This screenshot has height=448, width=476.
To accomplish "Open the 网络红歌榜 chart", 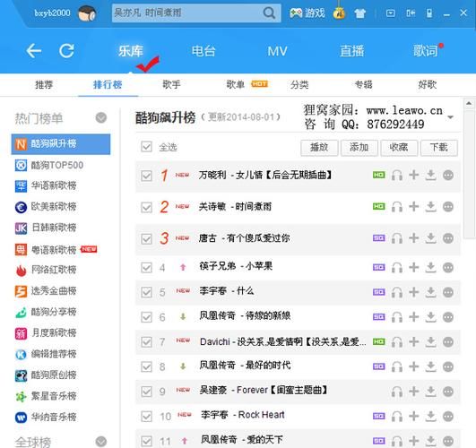I will [x=54, y=270].
